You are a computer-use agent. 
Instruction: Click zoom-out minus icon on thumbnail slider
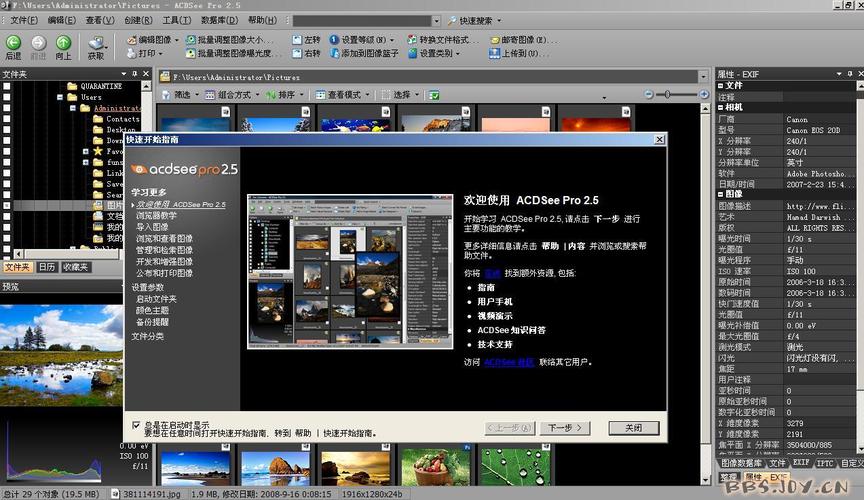(x=649, y=94)
